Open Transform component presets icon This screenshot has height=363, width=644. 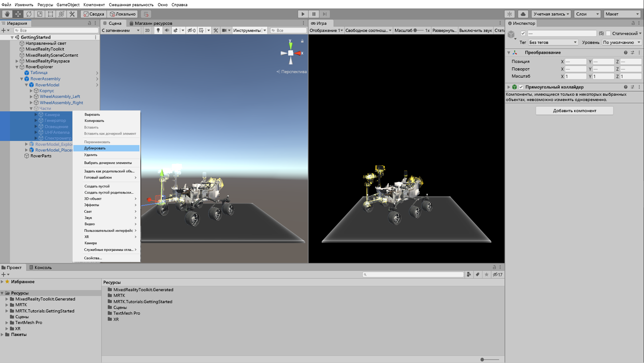(632, 52)
